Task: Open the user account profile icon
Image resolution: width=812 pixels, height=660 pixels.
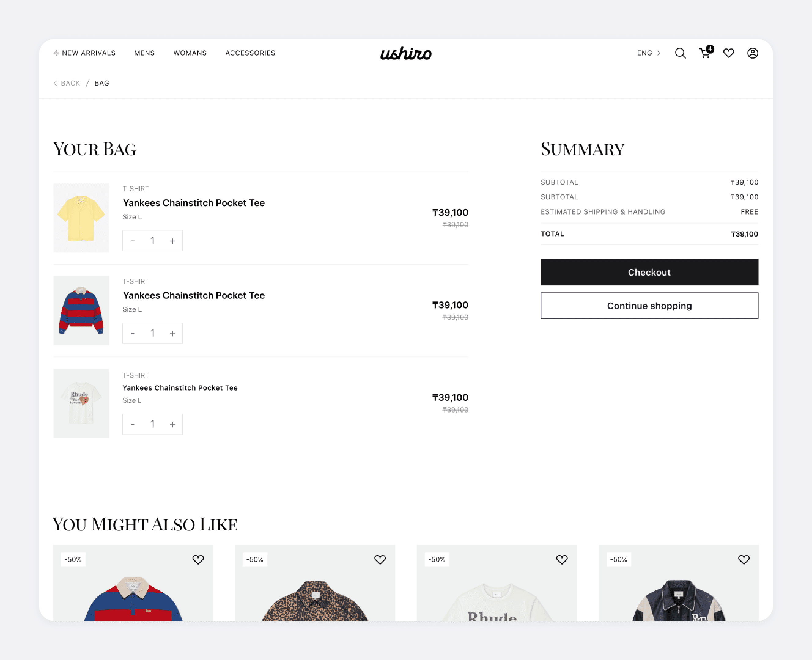Action: pos(753,53)
